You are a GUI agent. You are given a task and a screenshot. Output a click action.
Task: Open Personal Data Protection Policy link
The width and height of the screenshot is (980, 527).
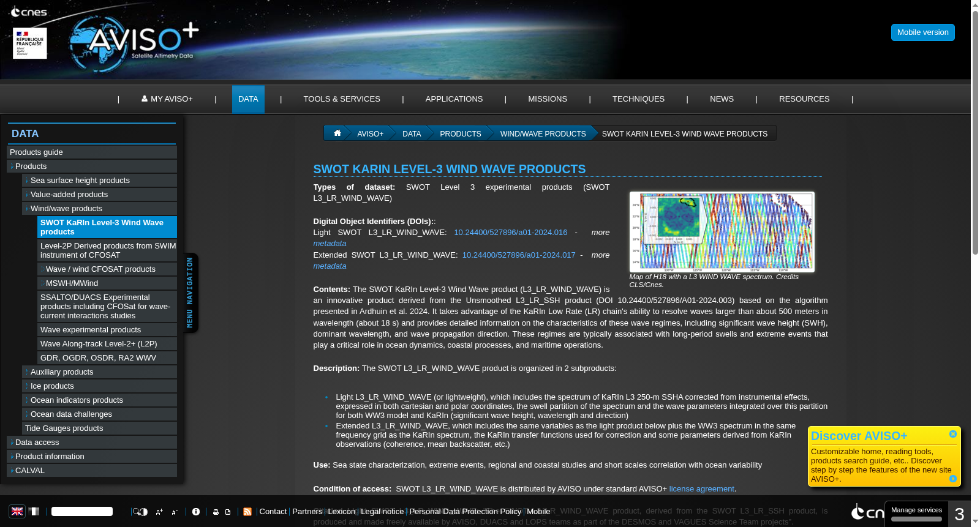point(466,512)
